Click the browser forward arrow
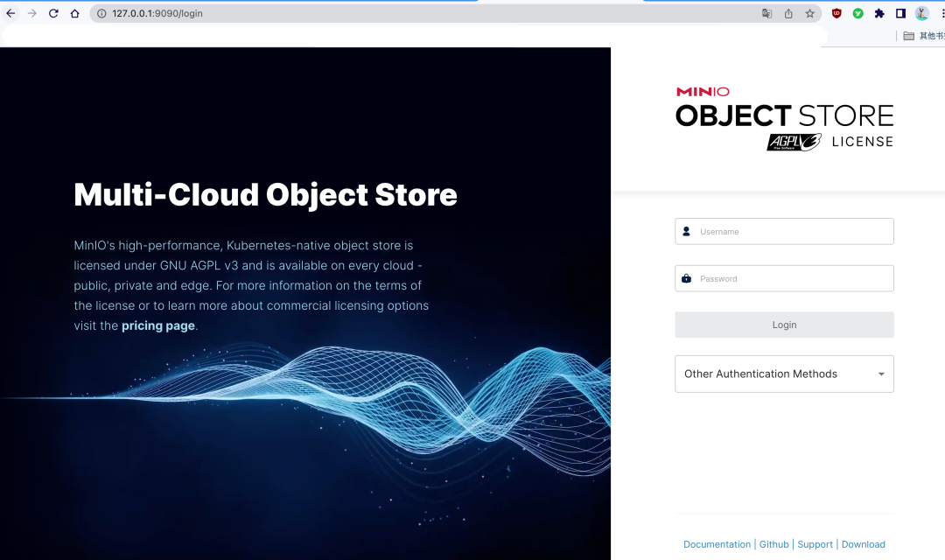Viewport: 945px width, 560px height. (x=32, y=13)
